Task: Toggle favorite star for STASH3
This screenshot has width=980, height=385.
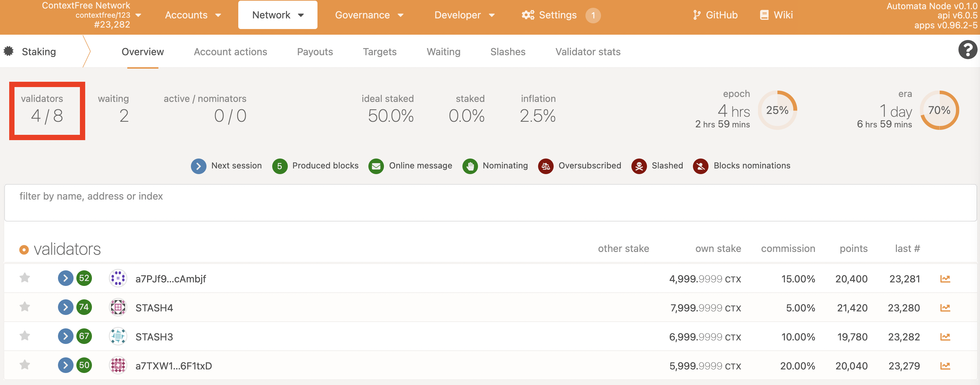Action: point(25,336)
